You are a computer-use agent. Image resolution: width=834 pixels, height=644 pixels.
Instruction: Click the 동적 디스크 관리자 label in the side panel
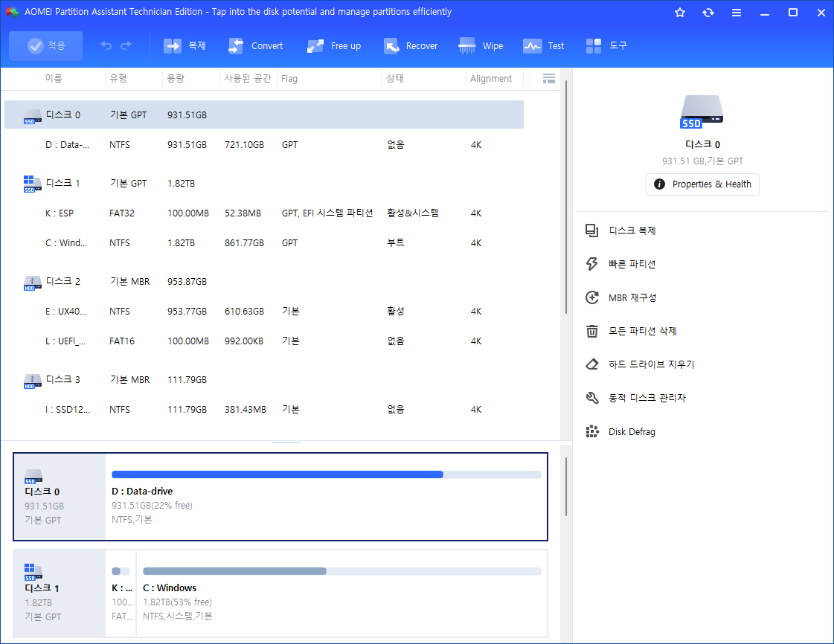[647, 398]
